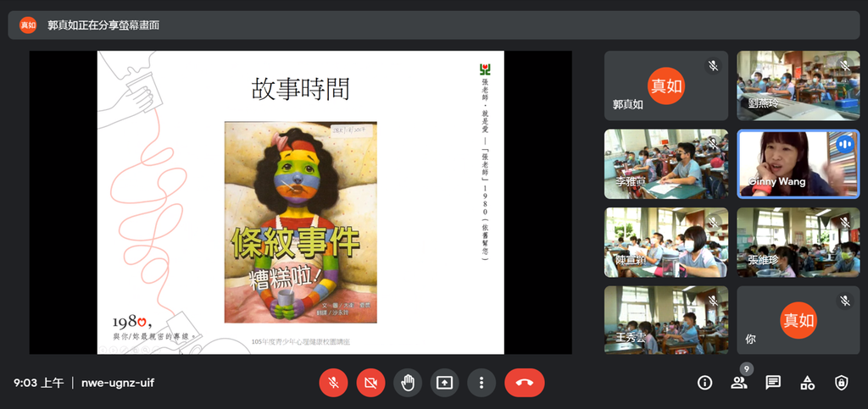
Task: Select 劉燕玲's classroom video tile
Action: pyautogui.click(x=798, y=86)
